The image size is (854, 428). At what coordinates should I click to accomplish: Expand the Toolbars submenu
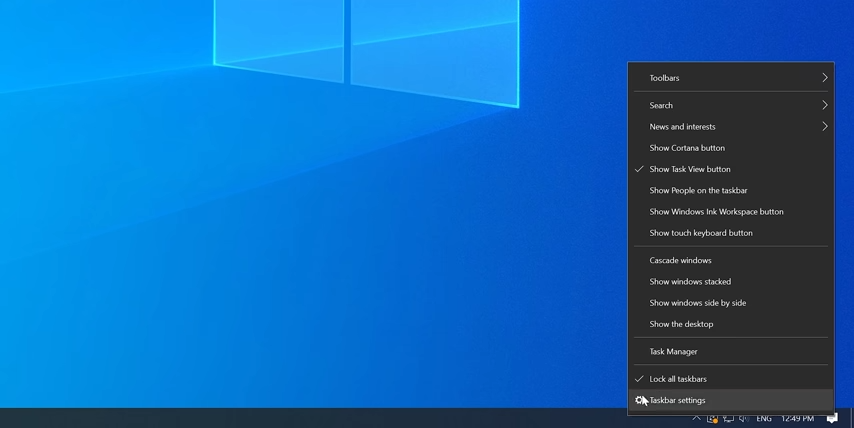[731, 78]
